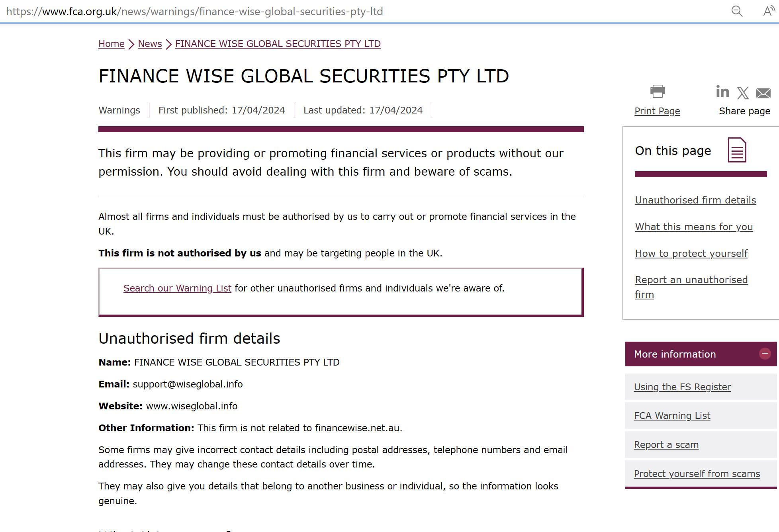Open Search our Warning List link

click(x=177, y=288)
